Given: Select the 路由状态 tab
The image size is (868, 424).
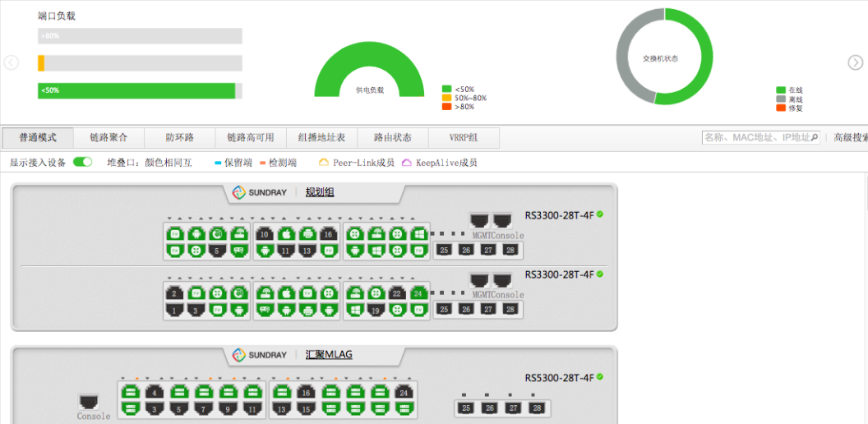Looking at the screenshot, I should coord(392,138).
